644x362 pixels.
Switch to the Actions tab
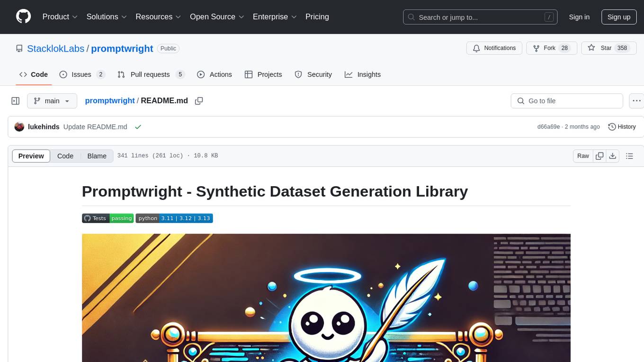(215, 74)
